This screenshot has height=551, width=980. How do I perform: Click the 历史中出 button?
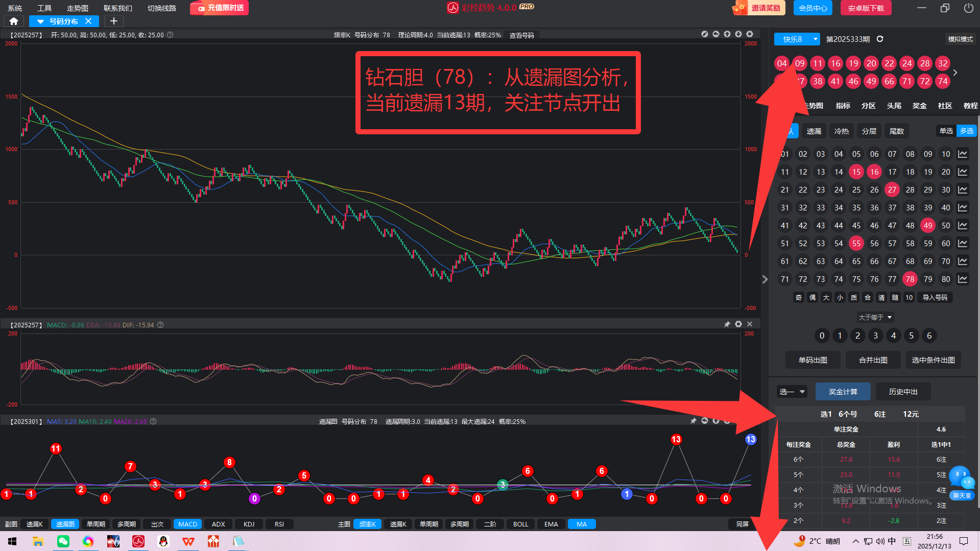coord(903,392)
